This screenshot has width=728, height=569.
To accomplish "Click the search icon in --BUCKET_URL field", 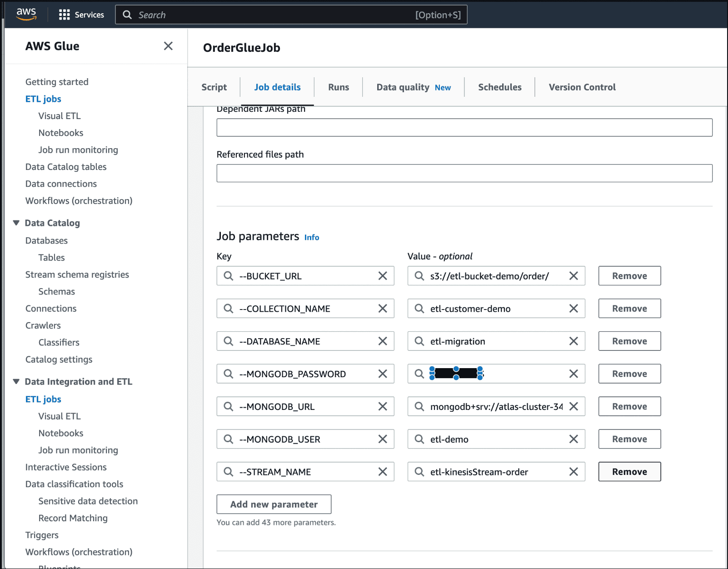I will (229, 276).
